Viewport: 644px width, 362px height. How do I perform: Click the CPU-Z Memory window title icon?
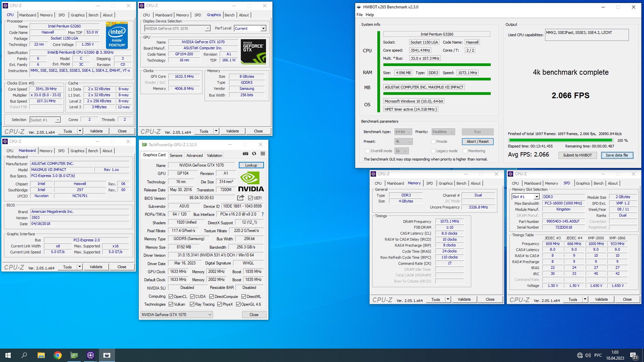tap(373, 174)
